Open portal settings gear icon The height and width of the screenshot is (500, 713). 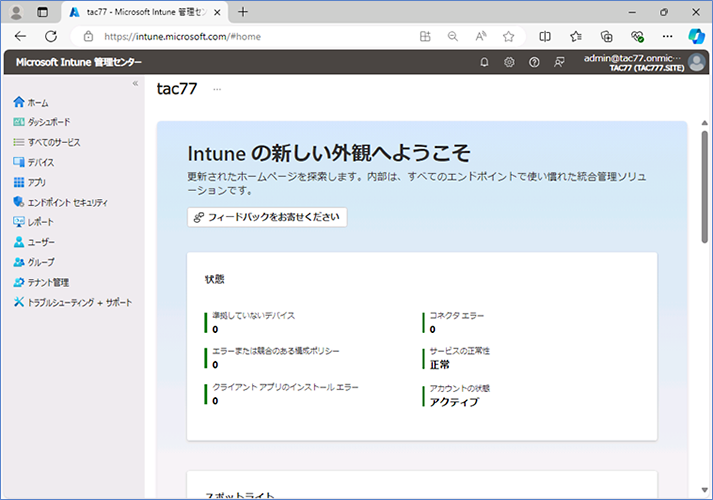tap(509, 62)
